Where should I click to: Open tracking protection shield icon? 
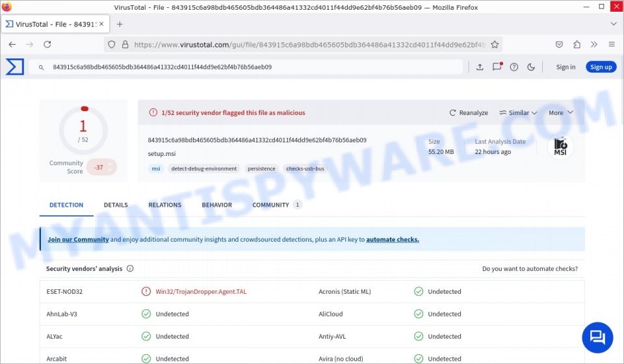[x=112, y=45]
